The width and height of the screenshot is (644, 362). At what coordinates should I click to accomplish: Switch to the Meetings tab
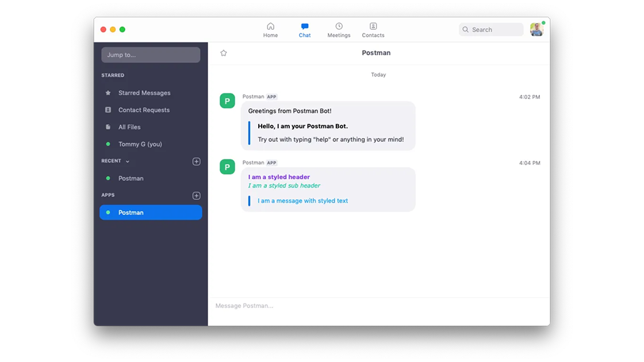pyautogui.click(x=339, y=30)
